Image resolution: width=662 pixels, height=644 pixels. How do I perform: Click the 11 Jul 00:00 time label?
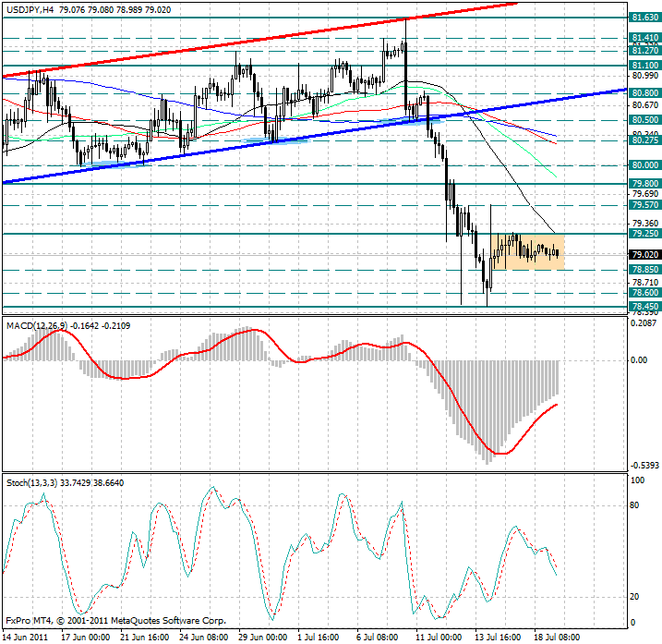click(438, 637)
